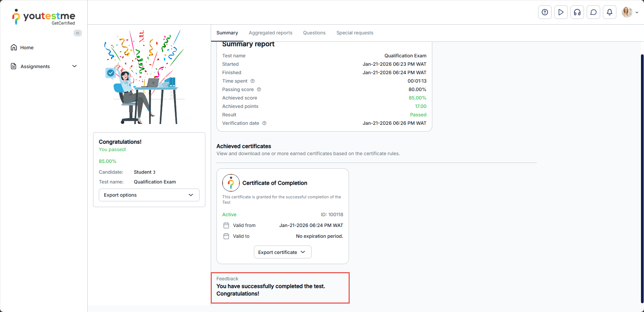644x312 pixels.
Task: Click the Passing score info icon
Action: 259,89
